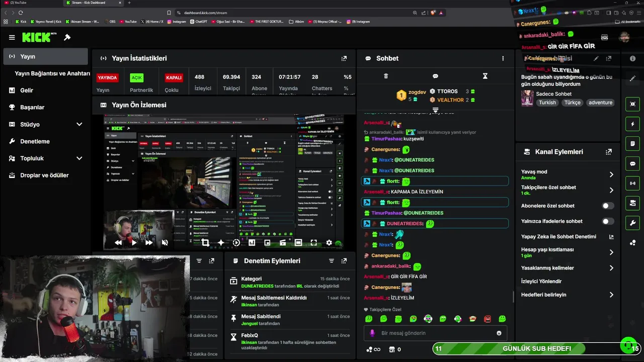Image resolution: width=644 pixels, height=362 pixels.
Task: Fast-forward the stream preview
Action: (x=149, y=242)
